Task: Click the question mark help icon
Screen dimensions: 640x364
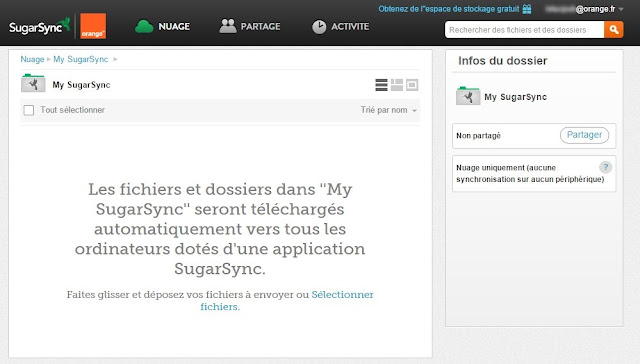Action: tap(605, 167)
